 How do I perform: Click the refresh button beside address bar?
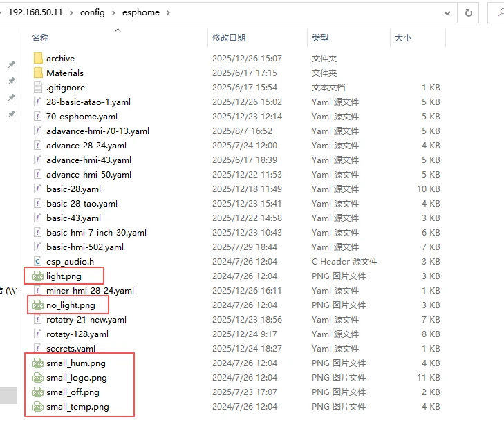pos(469,12)
